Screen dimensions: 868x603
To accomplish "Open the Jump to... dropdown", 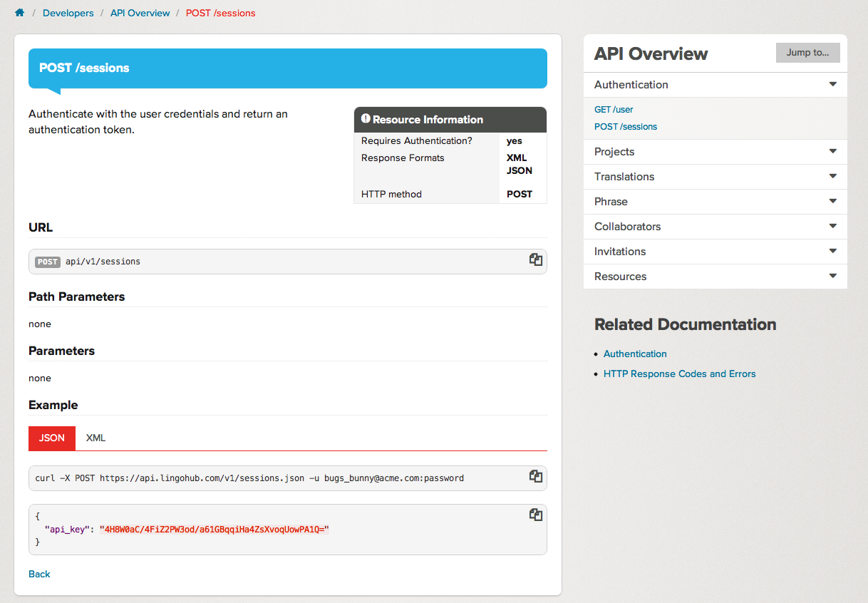I will pyautogui.click(x=807, y=53).
